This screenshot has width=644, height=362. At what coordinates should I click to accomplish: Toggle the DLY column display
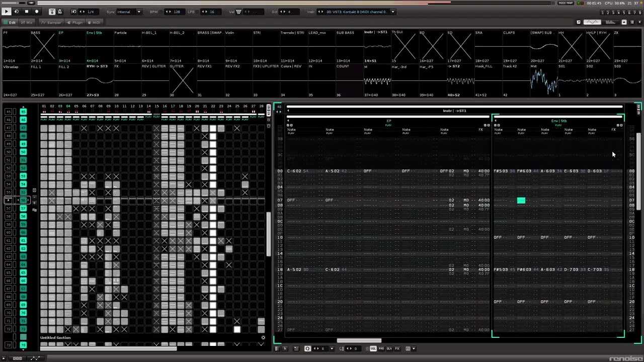pos(389,348)
